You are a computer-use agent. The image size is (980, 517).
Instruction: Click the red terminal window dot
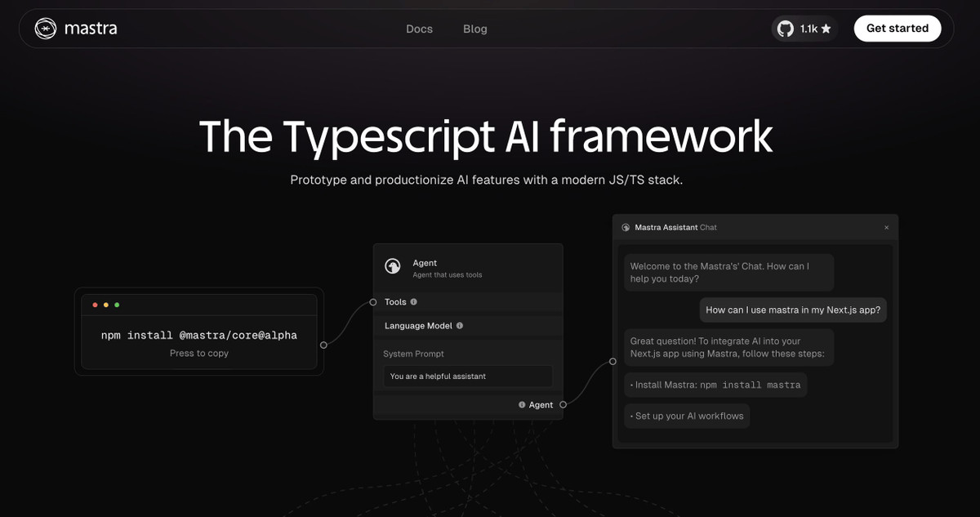pyautogui.click(x=96, y=305)
